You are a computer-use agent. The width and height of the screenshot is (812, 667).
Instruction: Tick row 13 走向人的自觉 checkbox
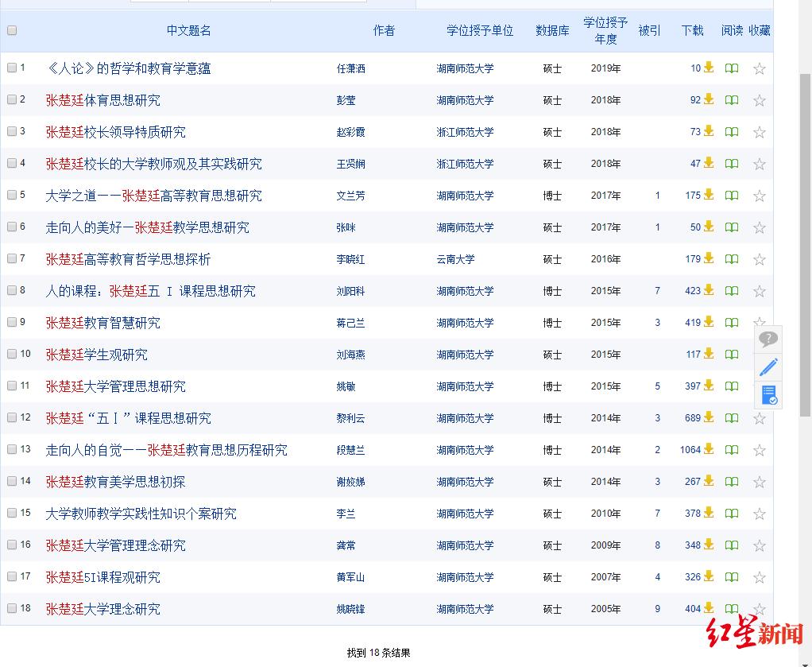12,449
